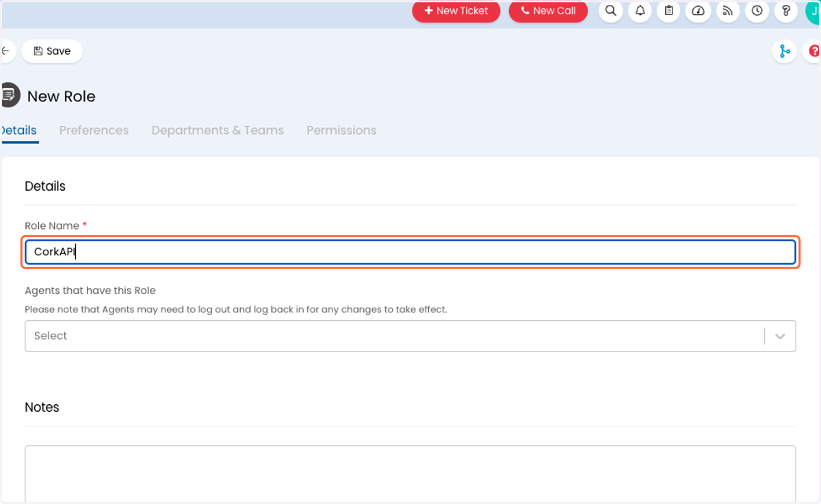821x504 pixels.
Task: Expand the agents dropdown chevron arrow
Action: 780,336
